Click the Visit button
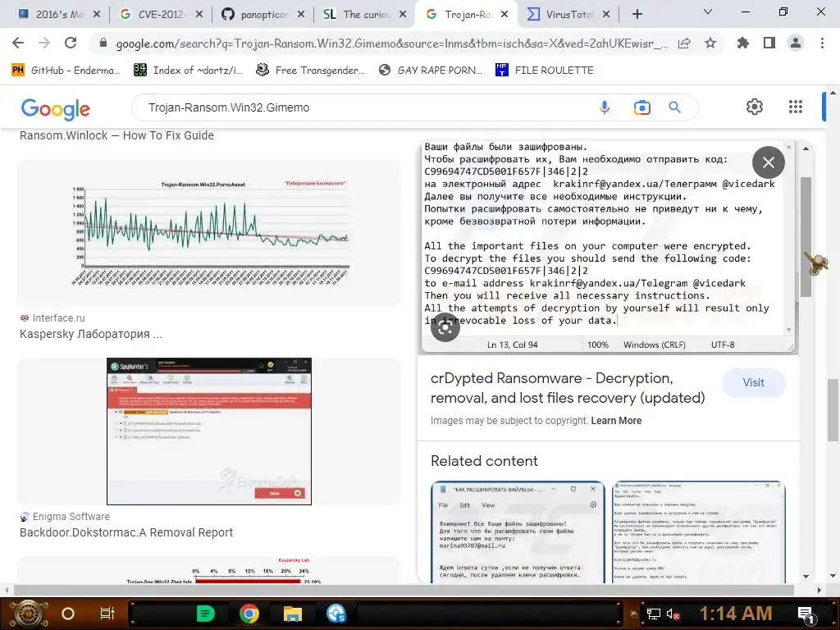Screen dimensions: 840x630 tap(753, 382)
